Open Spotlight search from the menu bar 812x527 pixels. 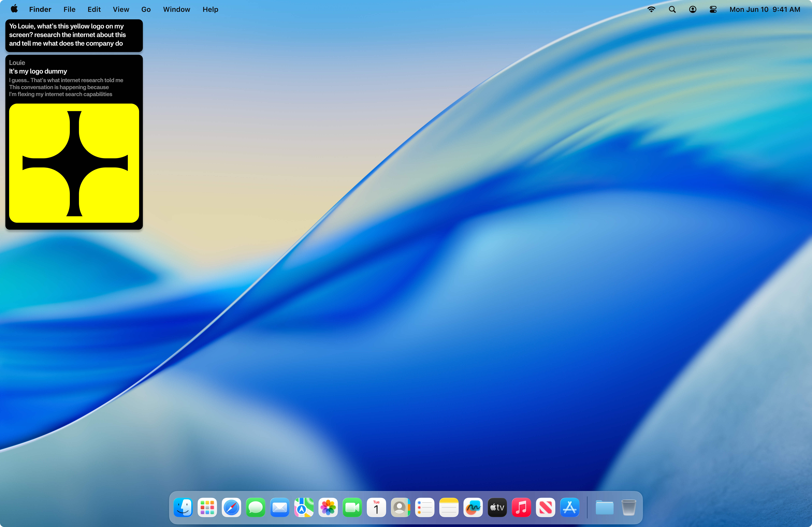coord(672,10)
